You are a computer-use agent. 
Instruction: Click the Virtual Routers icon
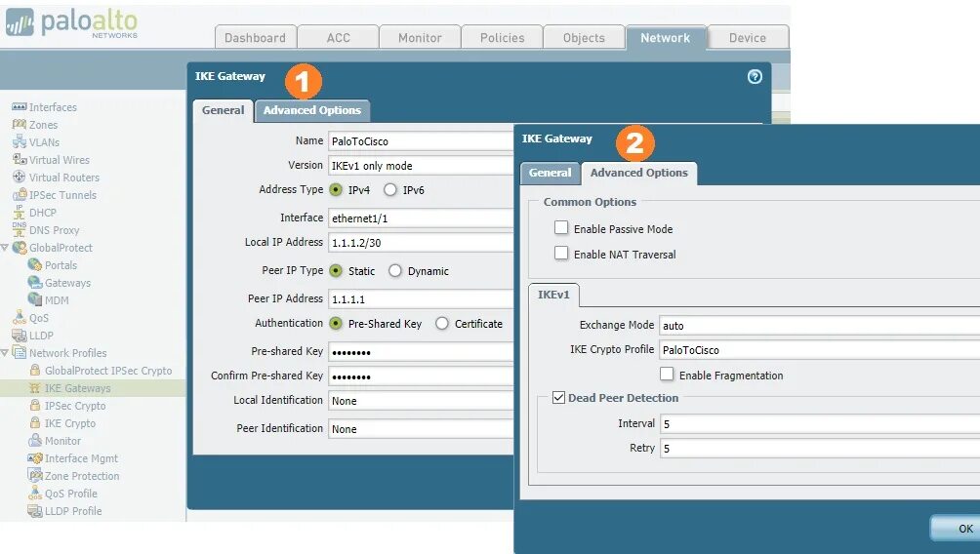click(x=20, y=177)
